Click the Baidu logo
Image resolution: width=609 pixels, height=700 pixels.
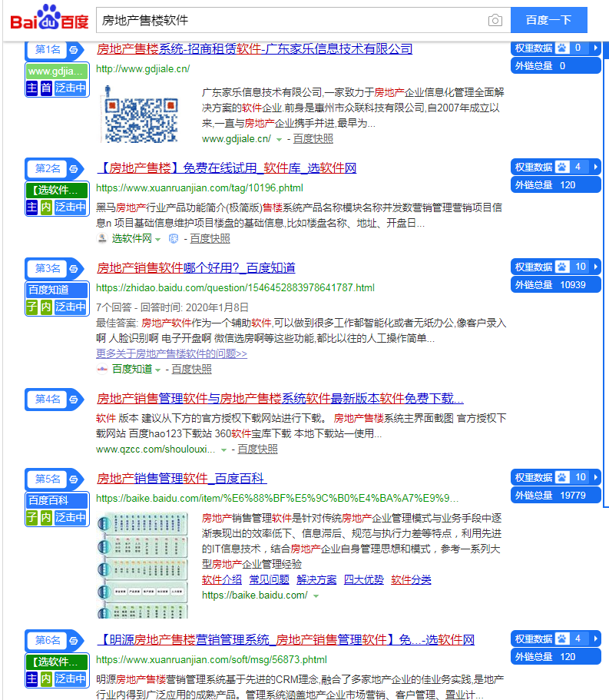[49, 18]
